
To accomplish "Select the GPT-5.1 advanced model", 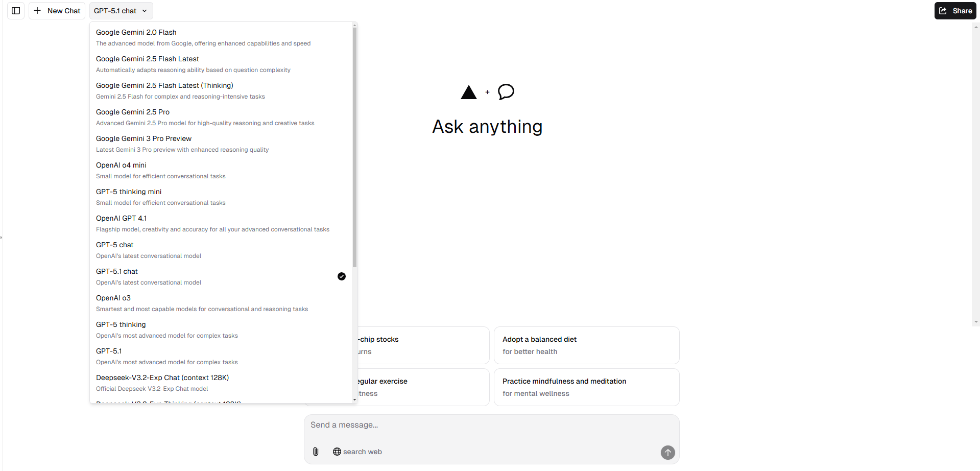I will click(221, 356).
